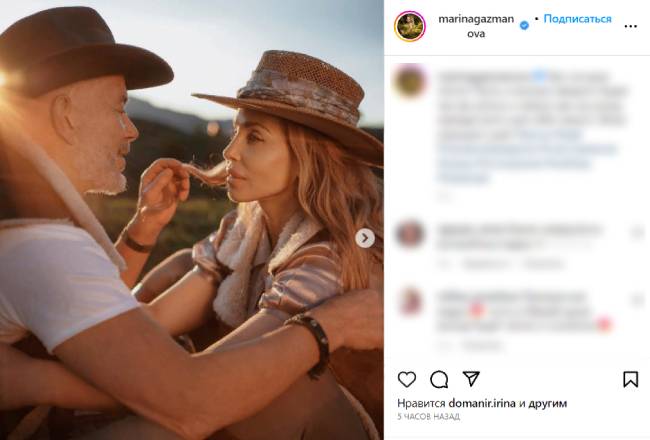Go to the next photo with the carousel arrow
The image size is (650, 440).
pyautogui.click(x=365, y=238)
